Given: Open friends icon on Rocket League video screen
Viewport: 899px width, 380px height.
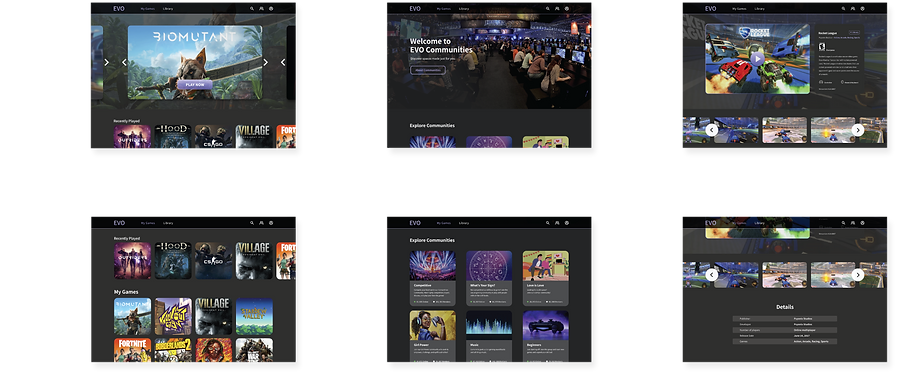Looking at the screenshot, I should pos(853,9).
